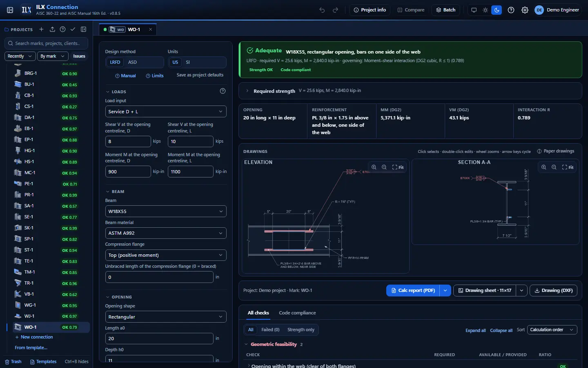Zoom out on the Elevation drawing
Screen dimensions: 588x368
(x=384, y=167)
